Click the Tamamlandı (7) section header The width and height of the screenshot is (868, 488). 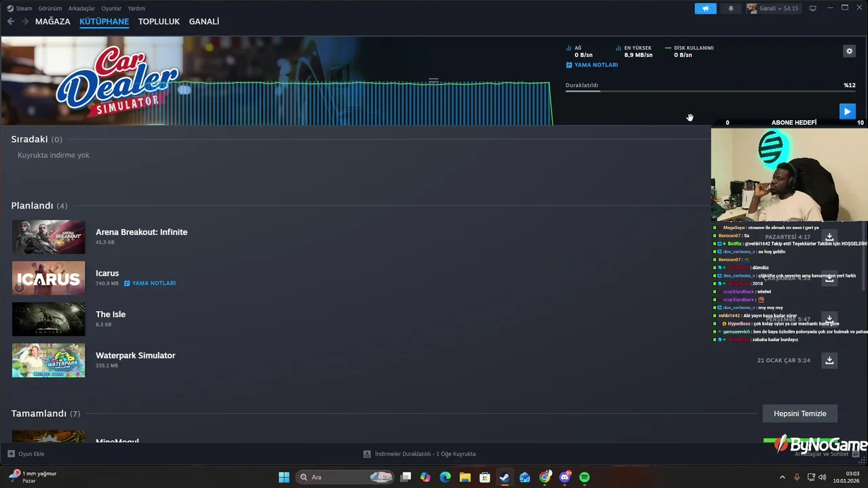tap(45, 413)
